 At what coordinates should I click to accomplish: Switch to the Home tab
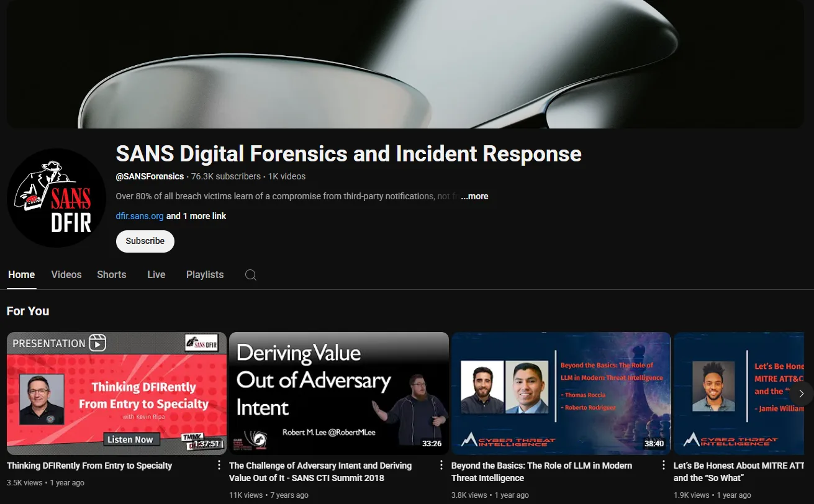point(22,275)
